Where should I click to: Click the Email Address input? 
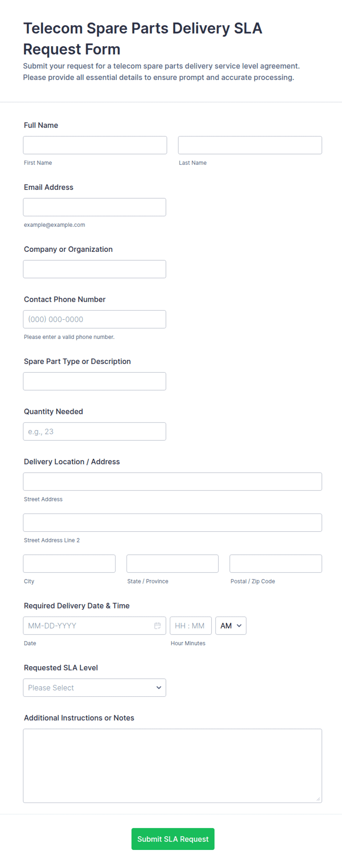click(x=95, y=207)
